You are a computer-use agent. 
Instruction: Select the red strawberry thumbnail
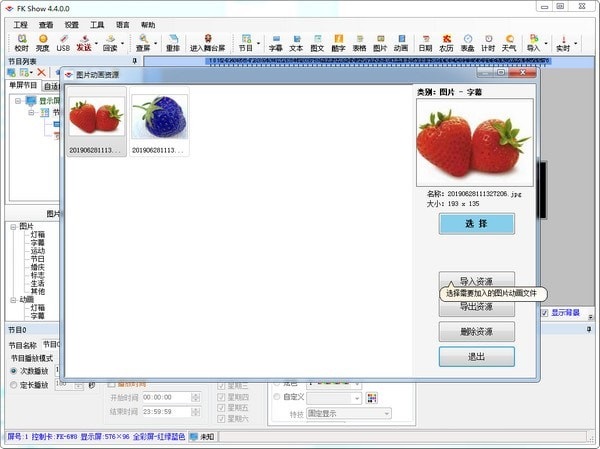(96, 121)
